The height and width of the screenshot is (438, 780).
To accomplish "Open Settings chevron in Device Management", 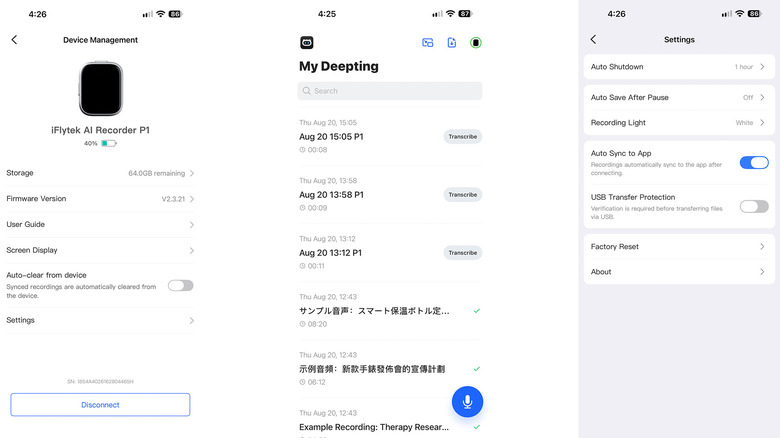I will coord(192,321).
